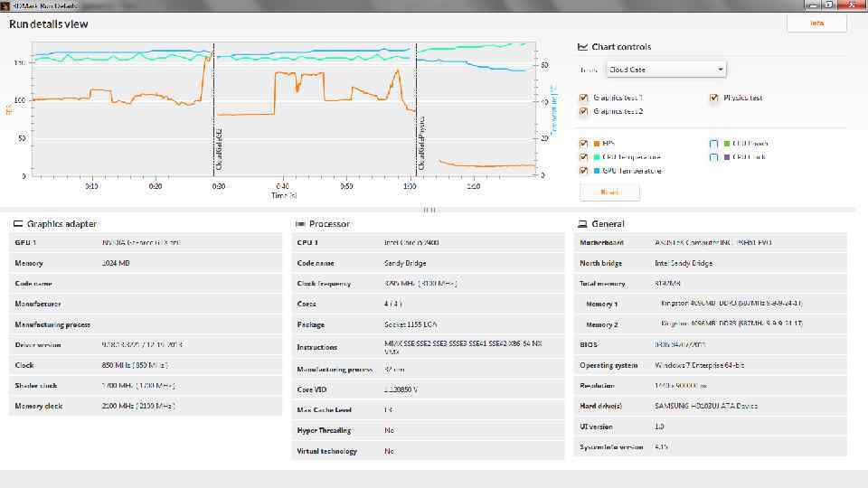Click the UI version '1.0' value
868x488 pixels.
tap(659, 427)
